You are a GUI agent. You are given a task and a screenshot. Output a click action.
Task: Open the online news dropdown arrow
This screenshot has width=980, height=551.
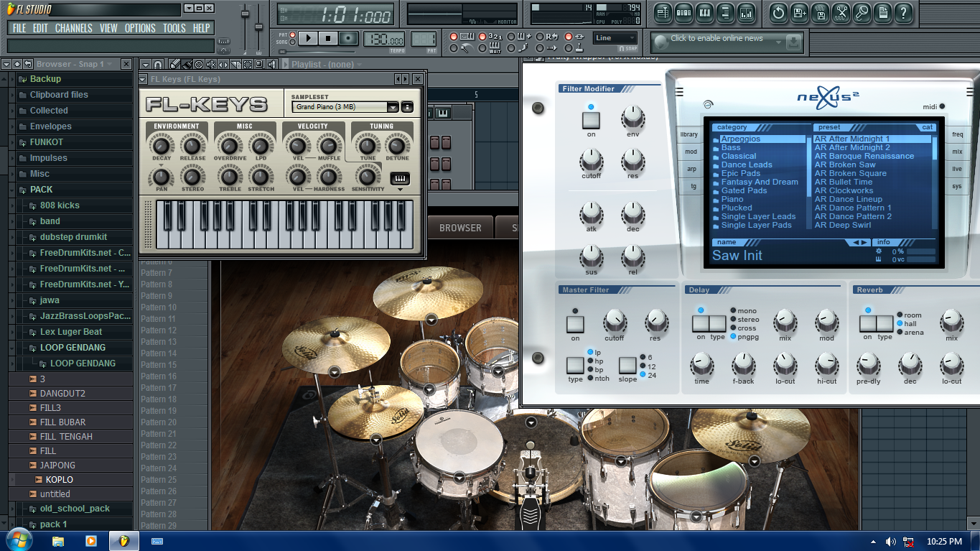coord(780,42)
